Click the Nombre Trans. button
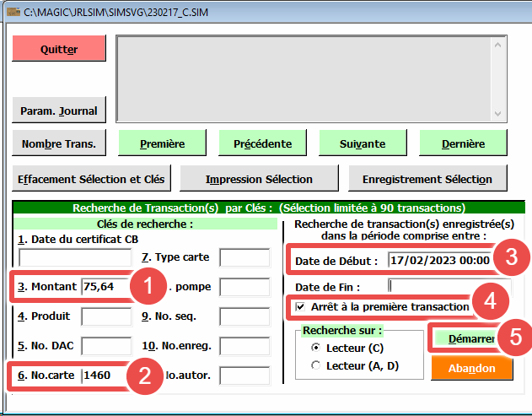532x416 pixels. (x=59, y=143)
